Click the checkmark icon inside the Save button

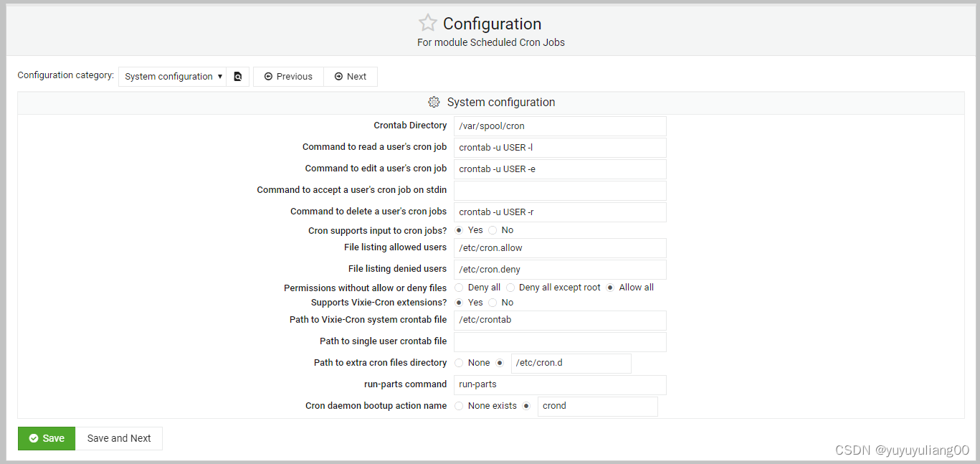[34, 438]
